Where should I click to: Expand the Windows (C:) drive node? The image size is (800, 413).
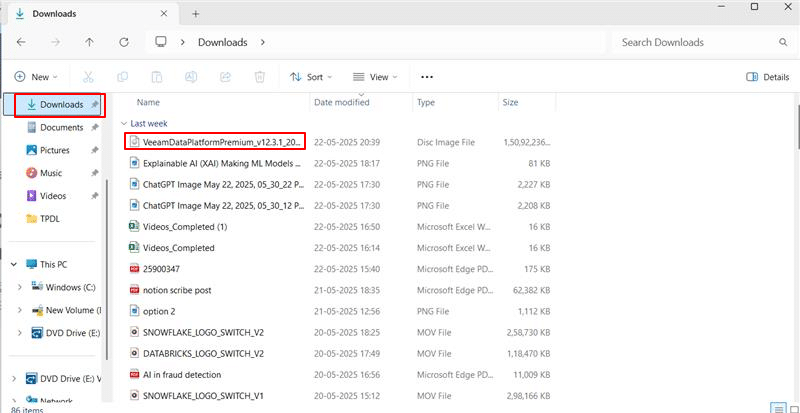pos(20,287)
